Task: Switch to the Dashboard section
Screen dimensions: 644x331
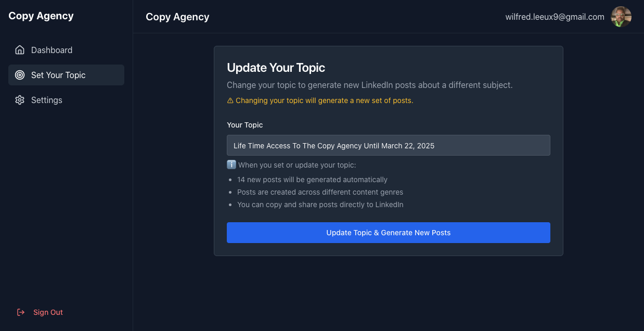Action: coord(51,49)
